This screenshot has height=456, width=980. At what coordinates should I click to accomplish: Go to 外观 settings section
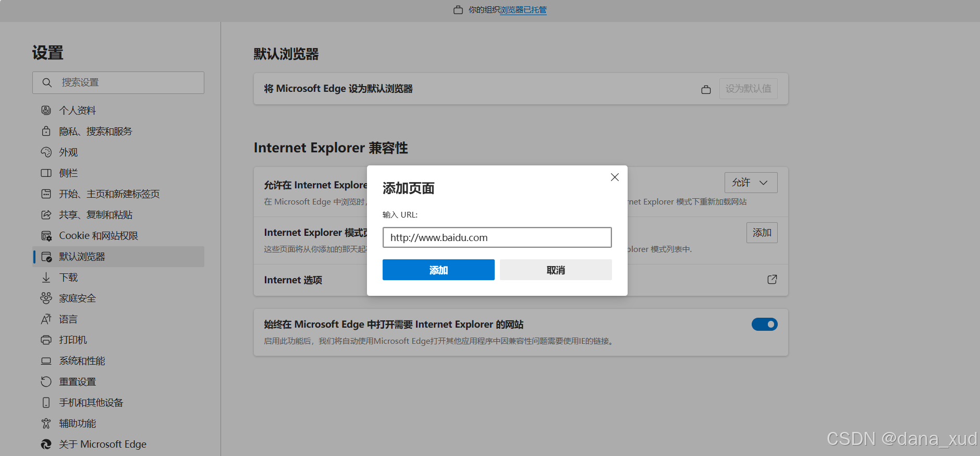coord(118,152)
